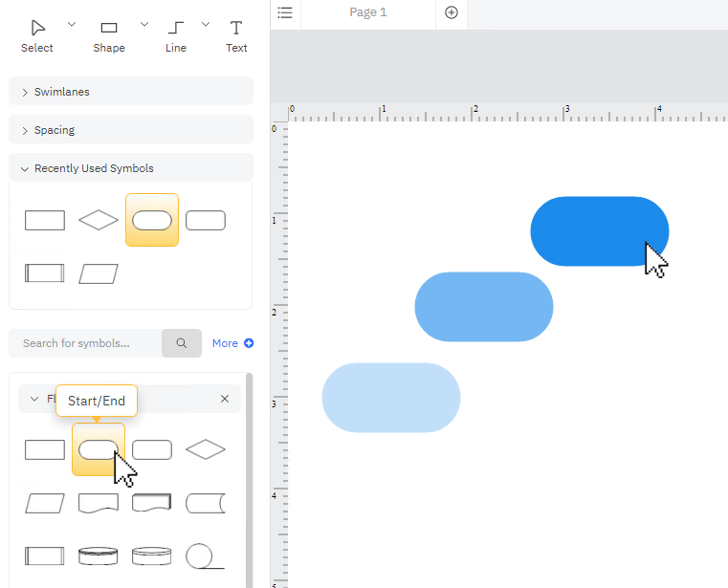The width and height of the screenshot is (728, 588).
Task: Switch to the Page 1 tab
Action: (368, 12)
